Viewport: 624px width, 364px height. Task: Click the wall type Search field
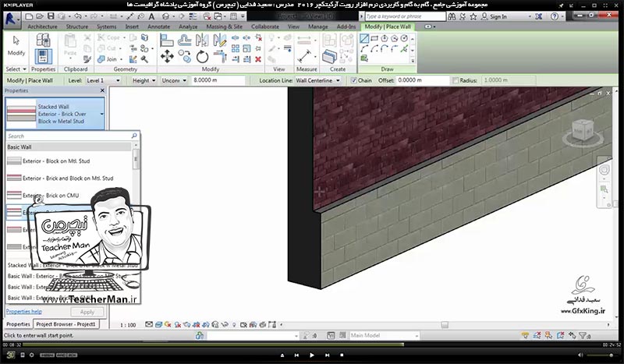(x=72, y=136)
